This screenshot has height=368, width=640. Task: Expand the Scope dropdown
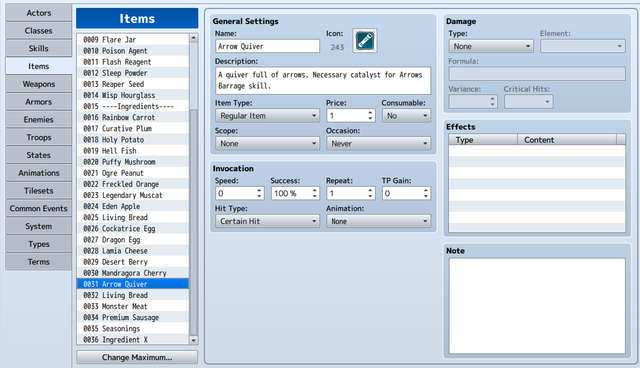(x=267, y=144)
